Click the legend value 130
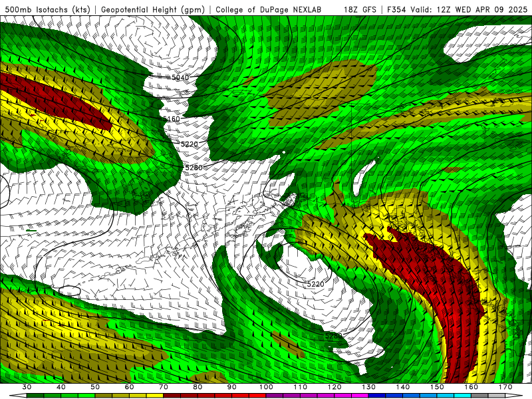The width and height of the screenshot is (532, 399). coord(369,387)
